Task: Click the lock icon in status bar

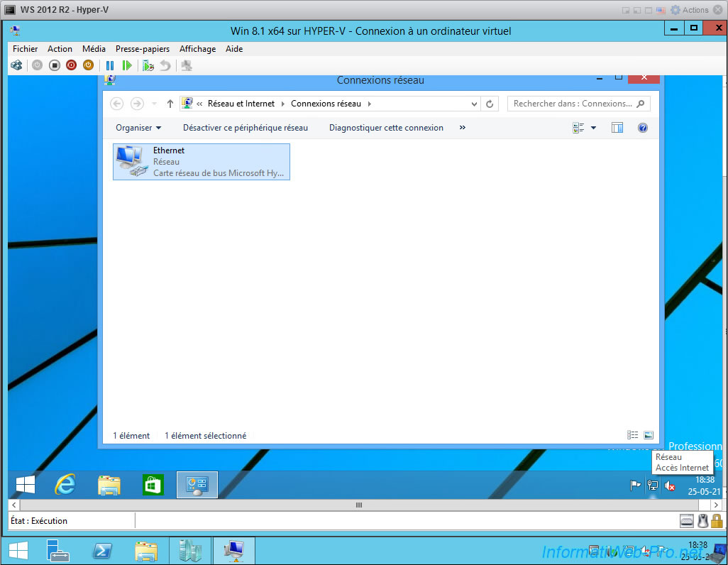Action: [717, 521]
